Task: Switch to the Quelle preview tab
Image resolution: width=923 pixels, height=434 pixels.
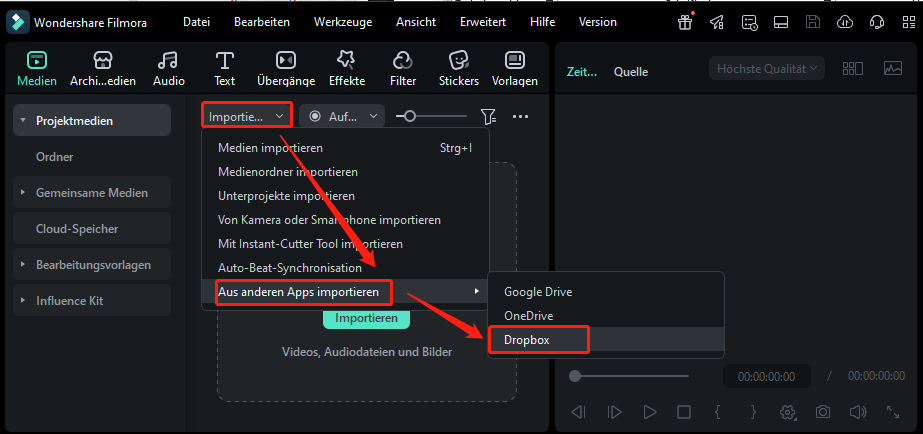Action: coord(631,72)
